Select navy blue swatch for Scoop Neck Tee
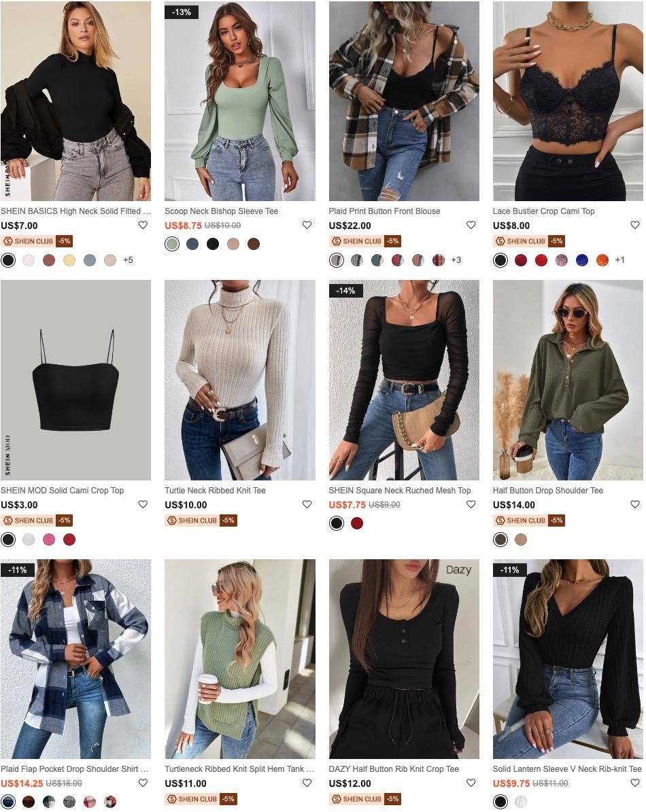646x812 pixels. coord(192,244)
